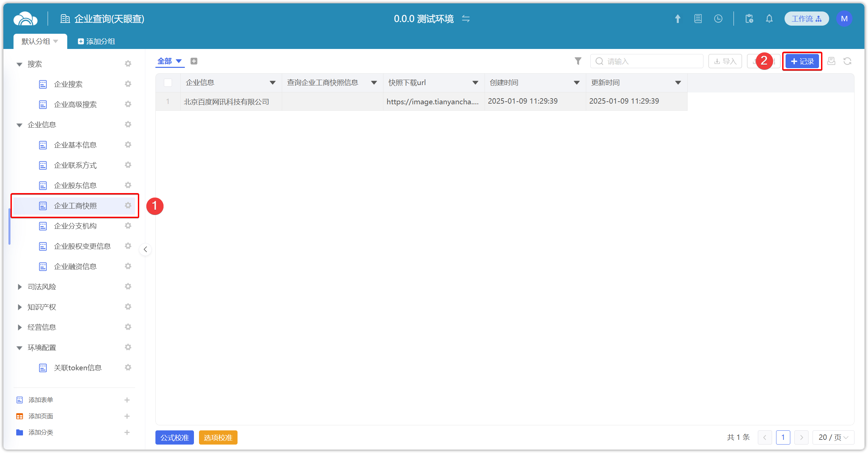Image resolution: width=868 pixels, height=453 pixels.
Task: Toggle the select-all checkbox in table header
Action: point(168,83)
